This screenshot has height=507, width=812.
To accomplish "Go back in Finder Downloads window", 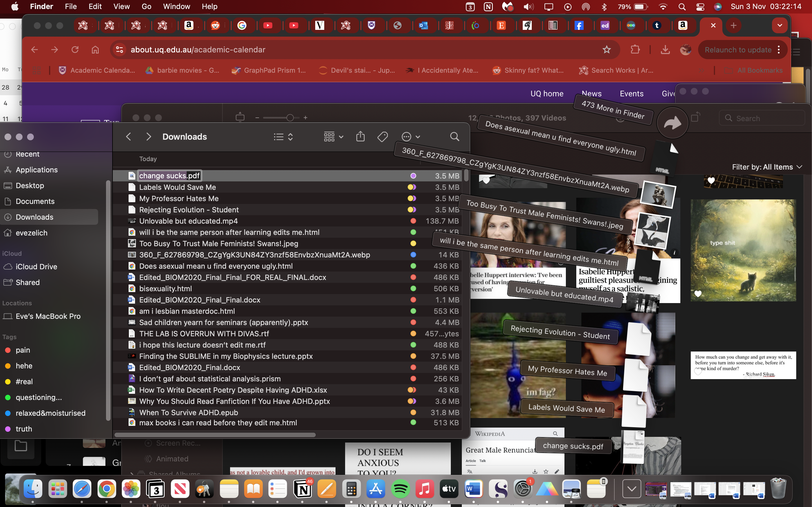I will (x=129, y=137).
